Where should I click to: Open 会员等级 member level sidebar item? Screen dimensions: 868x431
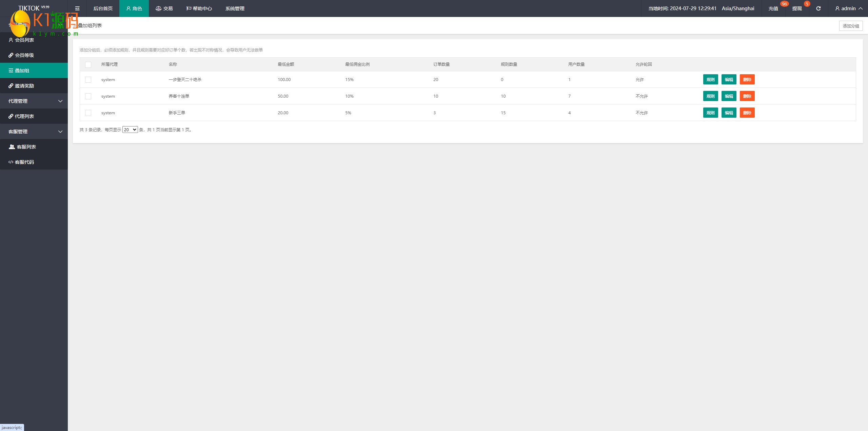(24, 55)
